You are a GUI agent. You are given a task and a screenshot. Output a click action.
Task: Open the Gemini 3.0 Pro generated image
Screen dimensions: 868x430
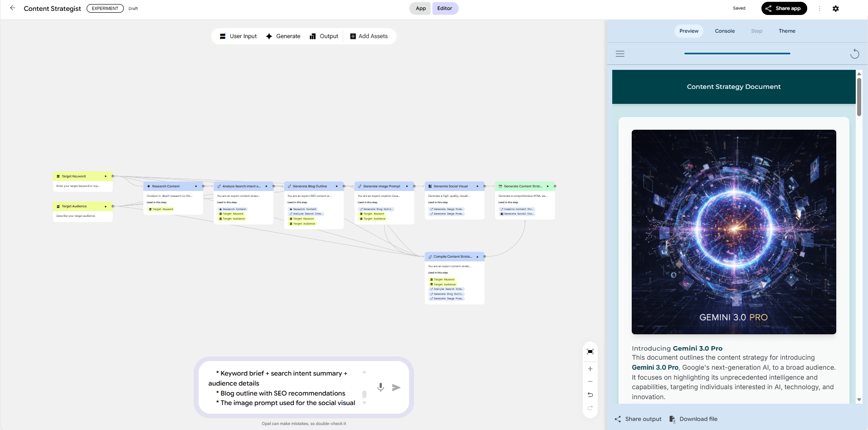(734, 232)
